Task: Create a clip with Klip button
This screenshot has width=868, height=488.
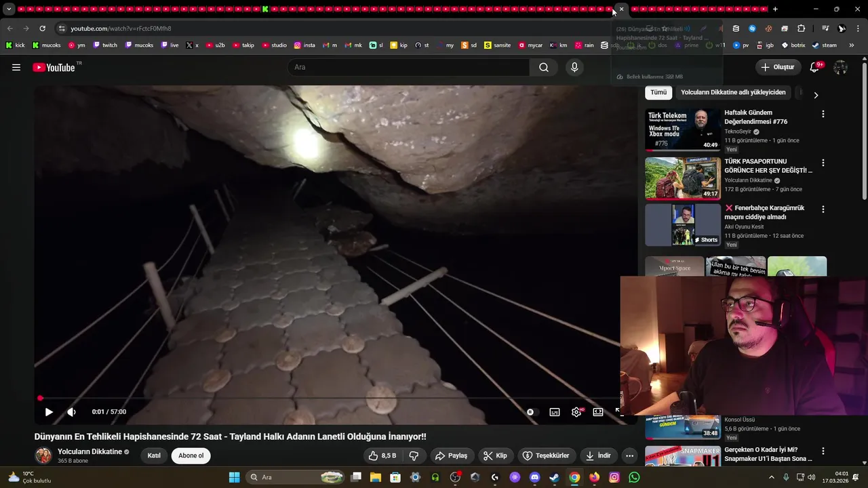Action: click(495, 455)
